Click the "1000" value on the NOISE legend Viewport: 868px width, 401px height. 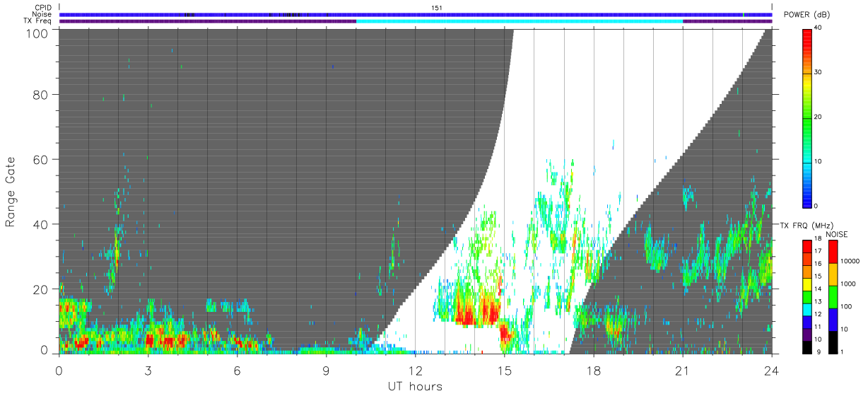(x=848, y=284)
